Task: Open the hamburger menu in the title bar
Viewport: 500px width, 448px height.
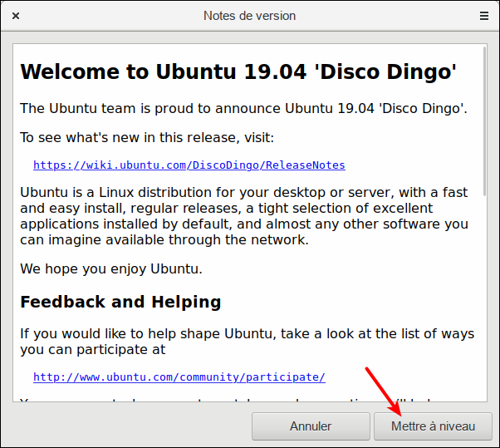Action: pyautogui.click(x=483, y=16)
